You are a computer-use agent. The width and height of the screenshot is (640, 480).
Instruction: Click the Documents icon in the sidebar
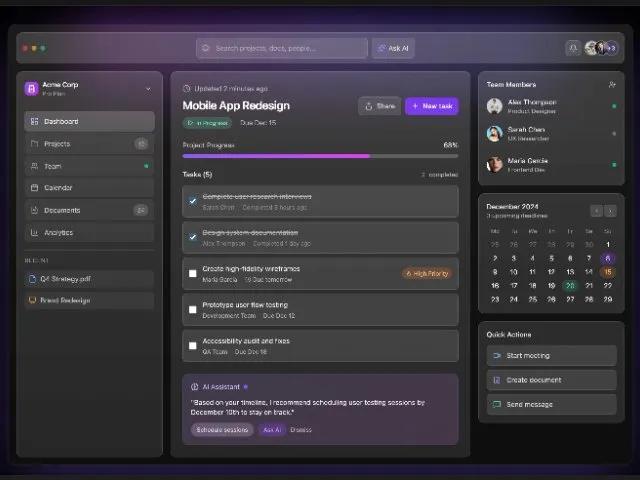point(35,210)
